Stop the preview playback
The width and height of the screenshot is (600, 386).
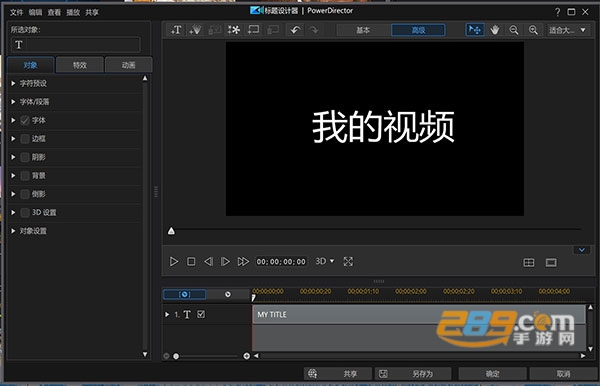coord(191,262)
